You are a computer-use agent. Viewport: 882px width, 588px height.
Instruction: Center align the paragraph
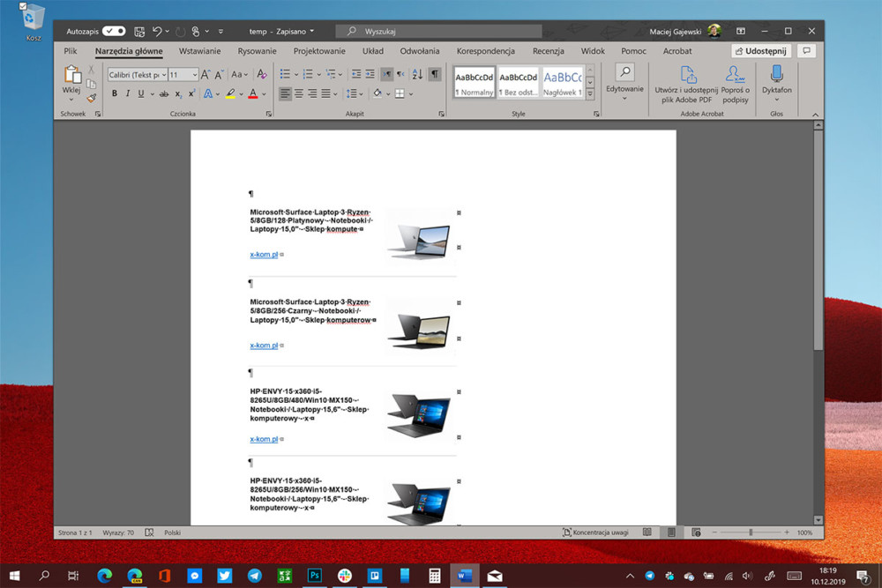click(x=299, y=93)
